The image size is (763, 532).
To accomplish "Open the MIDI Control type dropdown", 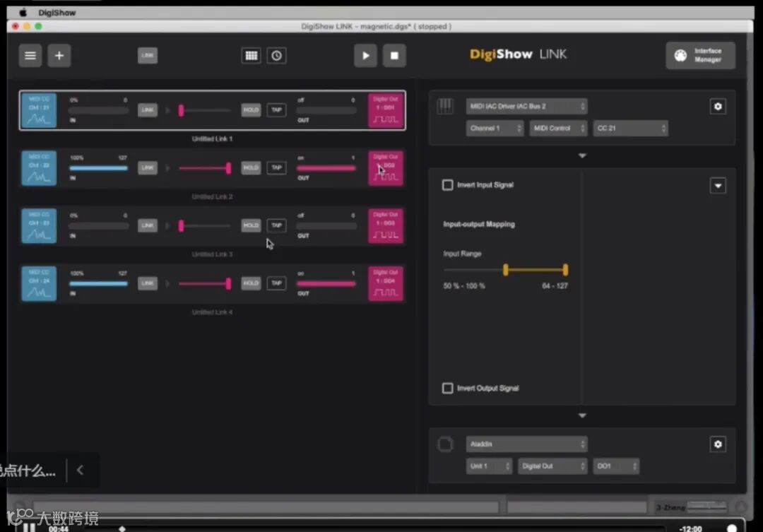I will point(558,128).
